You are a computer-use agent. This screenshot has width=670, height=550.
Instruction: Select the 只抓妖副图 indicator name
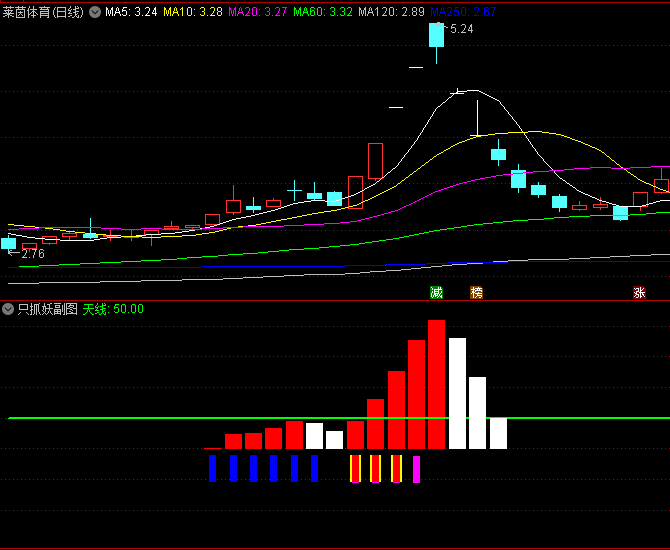coord(47,309)
